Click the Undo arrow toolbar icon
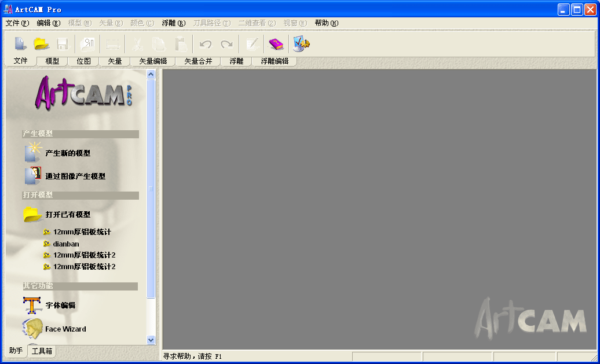 coord(206,44)
